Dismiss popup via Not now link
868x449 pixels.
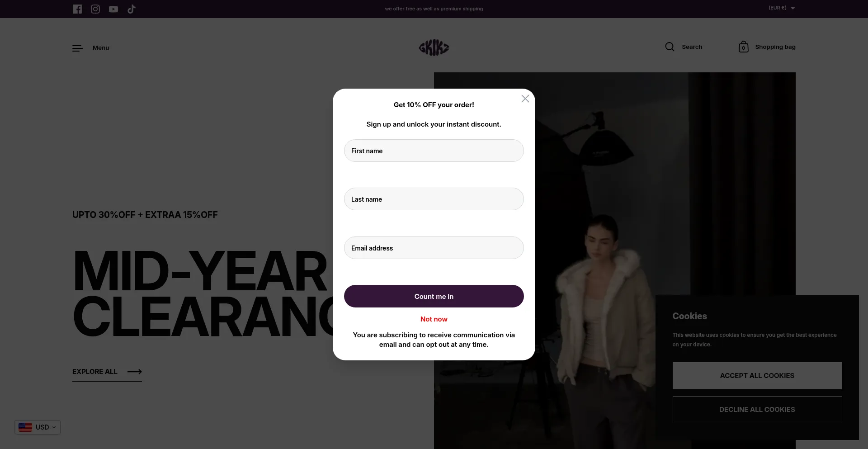coord(434,319)
